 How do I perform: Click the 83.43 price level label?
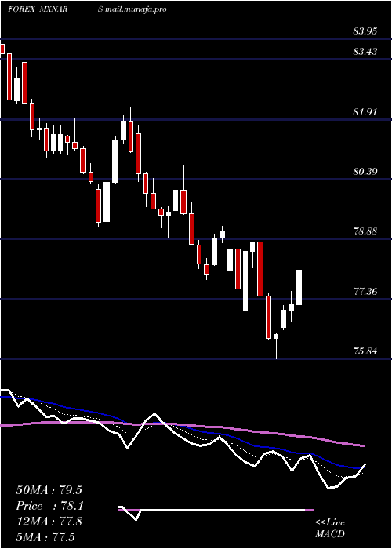tap(365, 52)
